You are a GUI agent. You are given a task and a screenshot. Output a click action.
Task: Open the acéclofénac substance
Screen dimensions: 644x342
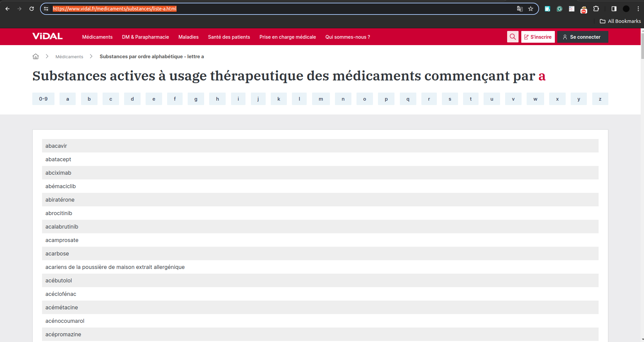(x=320, y=294)
